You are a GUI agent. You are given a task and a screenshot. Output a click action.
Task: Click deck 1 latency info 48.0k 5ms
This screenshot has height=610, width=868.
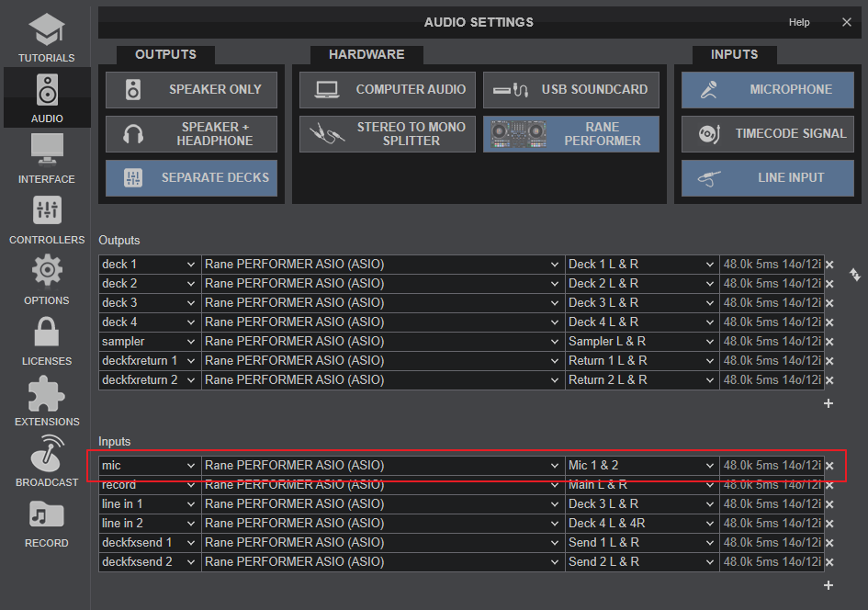(x=772, y=265)
